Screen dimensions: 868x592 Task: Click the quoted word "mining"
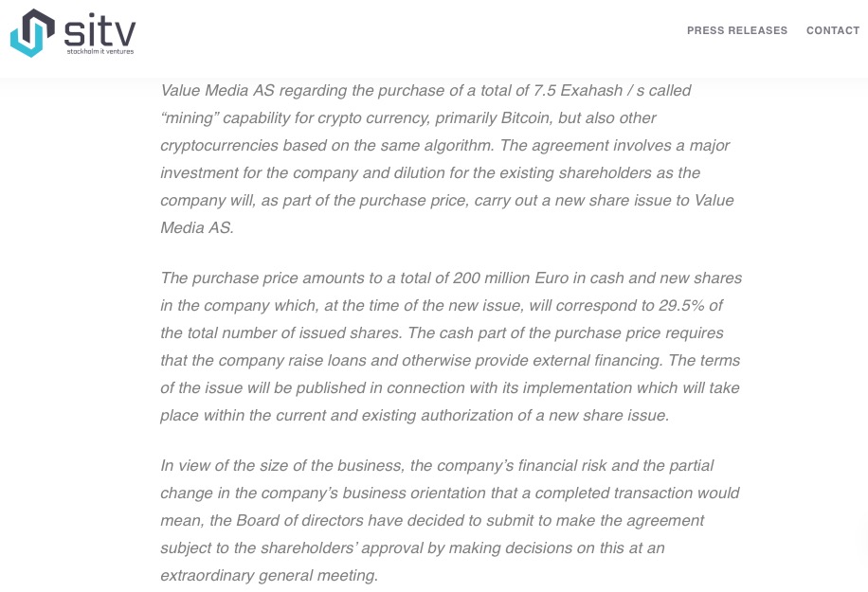click(x=191, y=117)
